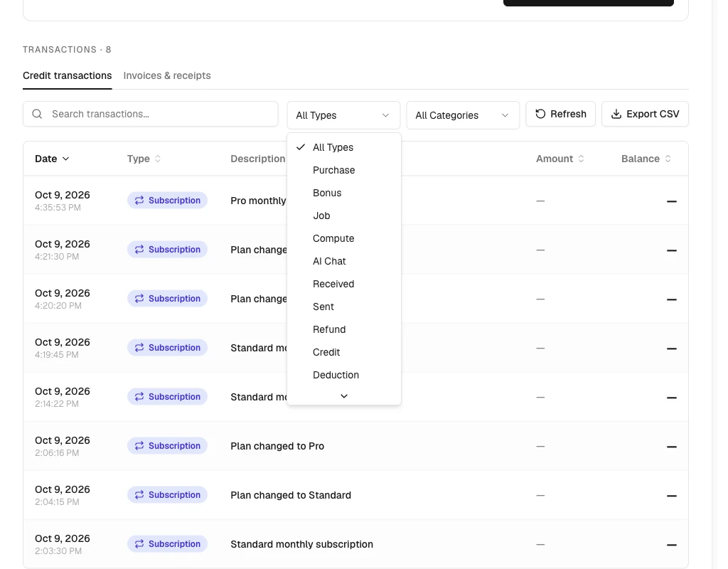The image size is (728, 569).
Task: Open the All Categories dropdown
Action: pos(463,115)
